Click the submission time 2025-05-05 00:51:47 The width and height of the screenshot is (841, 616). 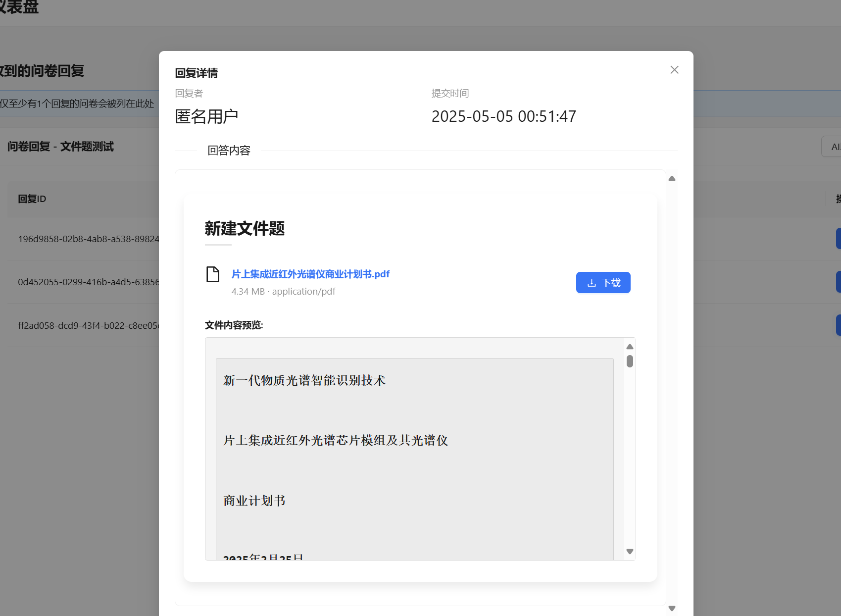[x=504, y=116]
